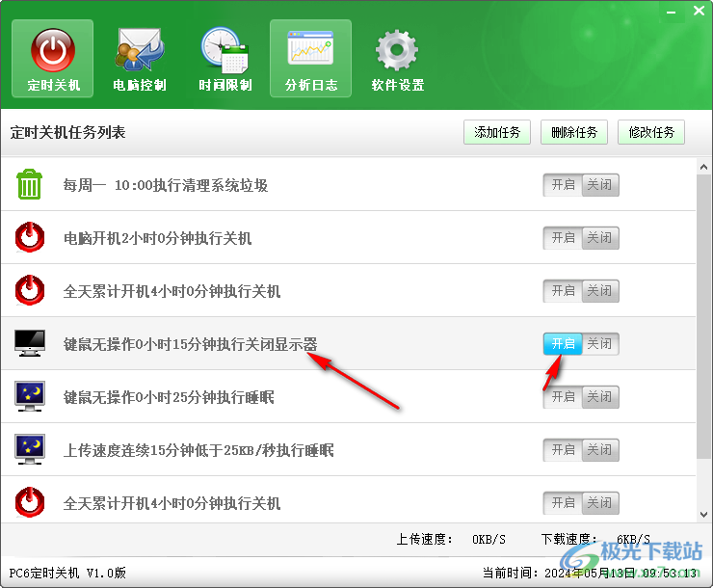Click 修改任务 button
This screenshot has width=713, height=588.
(651, 132)
